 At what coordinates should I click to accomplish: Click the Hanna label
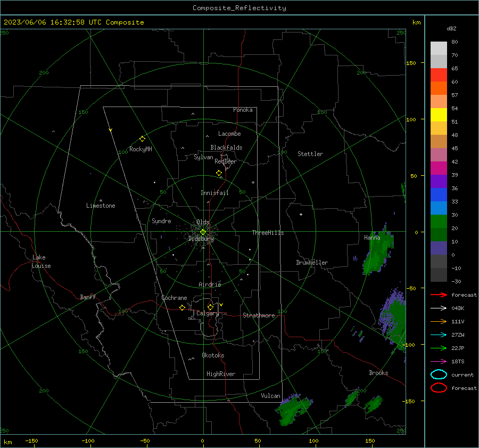coord(372,237)
